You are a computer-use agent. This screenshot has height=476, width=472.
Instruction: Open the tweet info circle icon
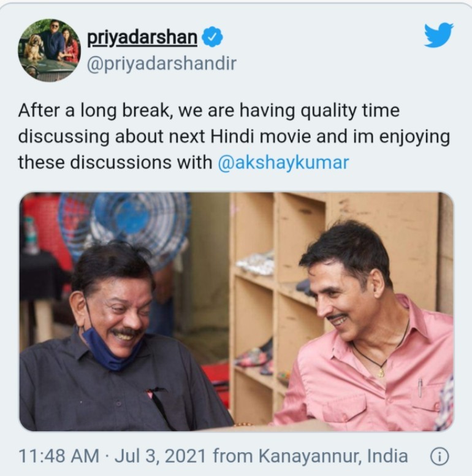pos(440,456)
